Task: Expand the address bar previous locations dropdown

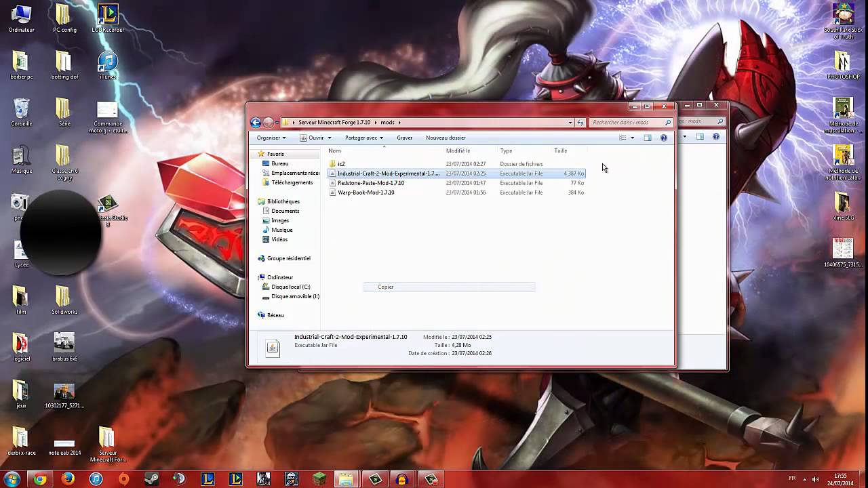Action: click(x=570, y=123)
